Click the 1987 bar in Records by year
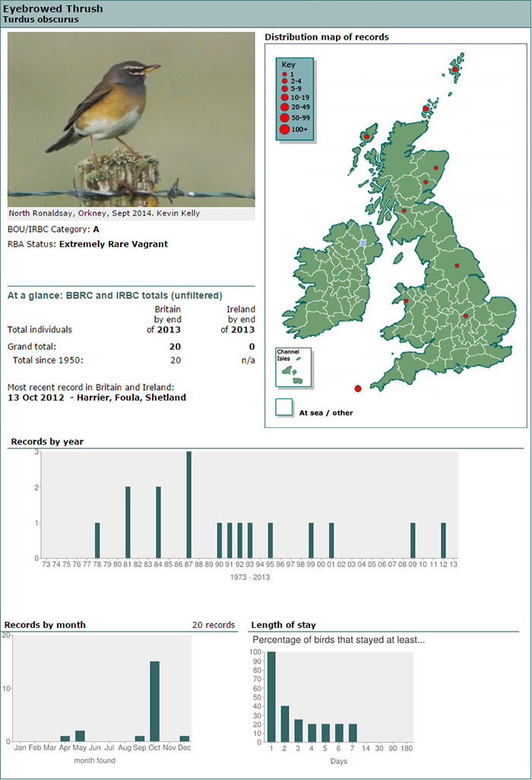 point(188,505)
